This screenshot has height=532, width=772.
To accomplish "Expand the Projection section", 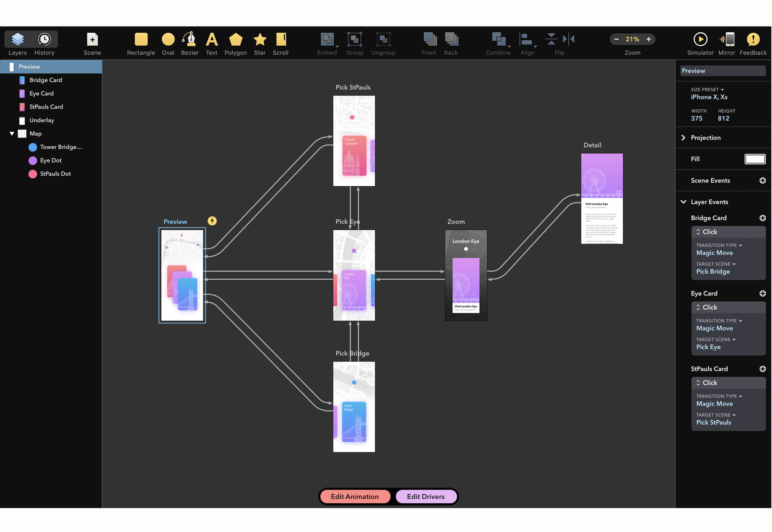I will 683,138.
